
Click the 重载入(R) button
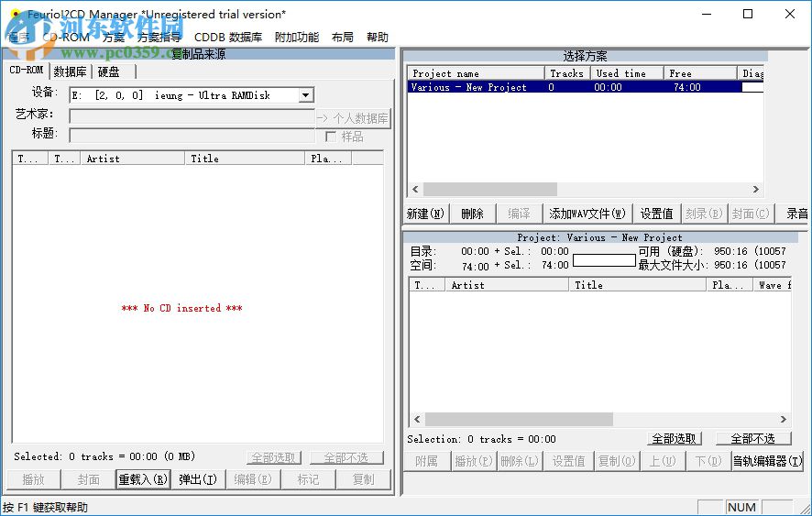[x=143, y=479]
